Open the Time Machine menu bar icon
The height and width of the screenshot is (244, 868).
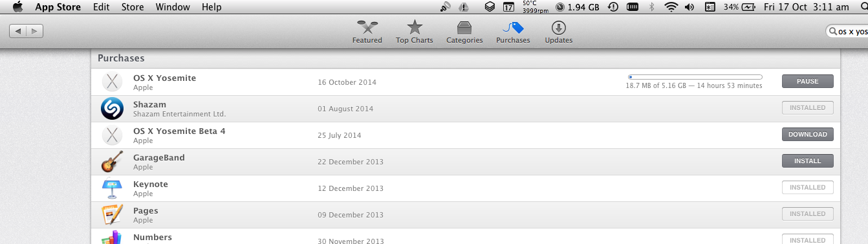tap(613, 7)
